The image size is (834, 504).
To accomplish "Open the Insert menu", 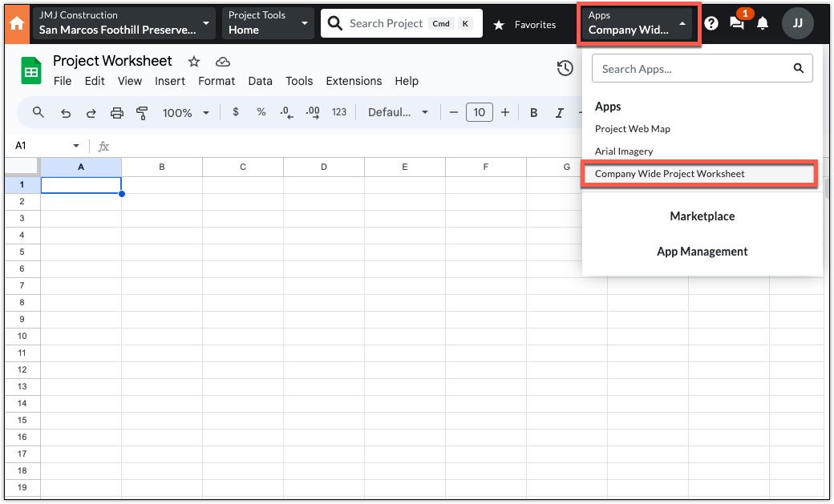I will click(x=170, y=81).
